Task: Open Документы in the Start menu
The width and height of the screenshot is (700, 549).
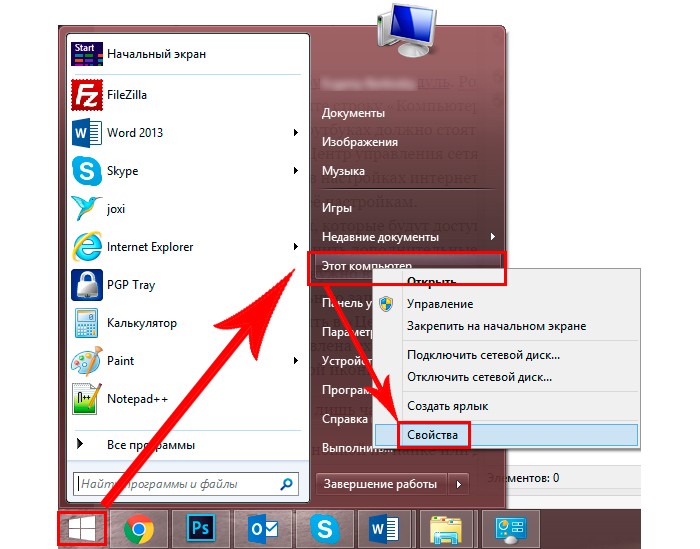Action: 353,113
